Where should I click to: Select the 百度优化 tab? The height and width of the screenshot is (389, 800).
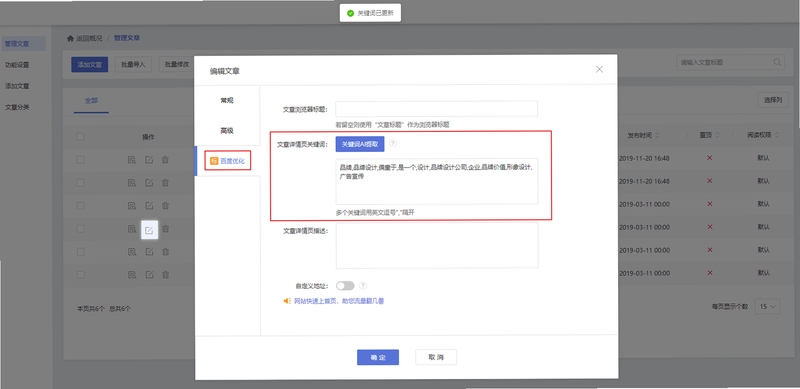point(228,161)
